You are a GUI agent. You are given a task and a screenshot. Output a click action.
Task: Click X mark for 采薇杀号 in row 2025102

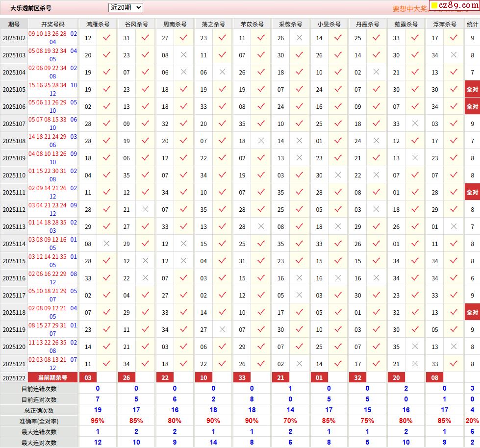point(299,38)
